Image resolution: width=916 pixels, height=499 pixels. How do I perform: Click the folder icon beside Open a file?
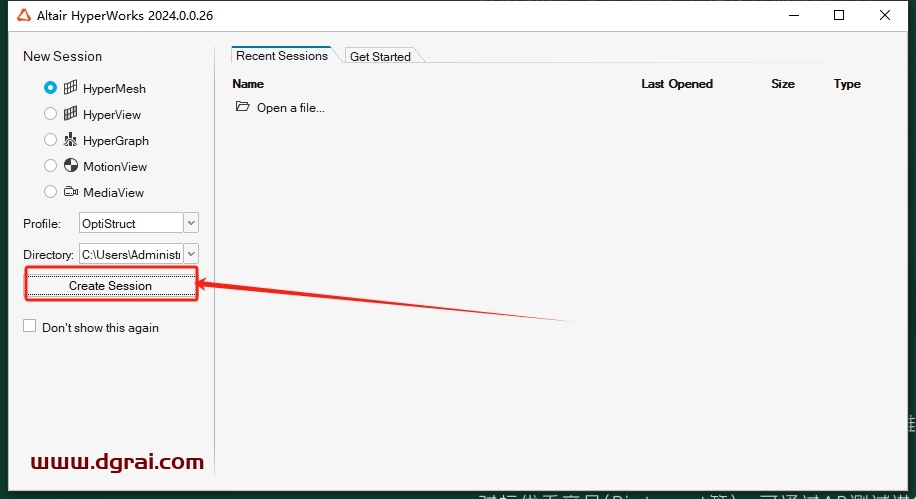tap(242, 106)
